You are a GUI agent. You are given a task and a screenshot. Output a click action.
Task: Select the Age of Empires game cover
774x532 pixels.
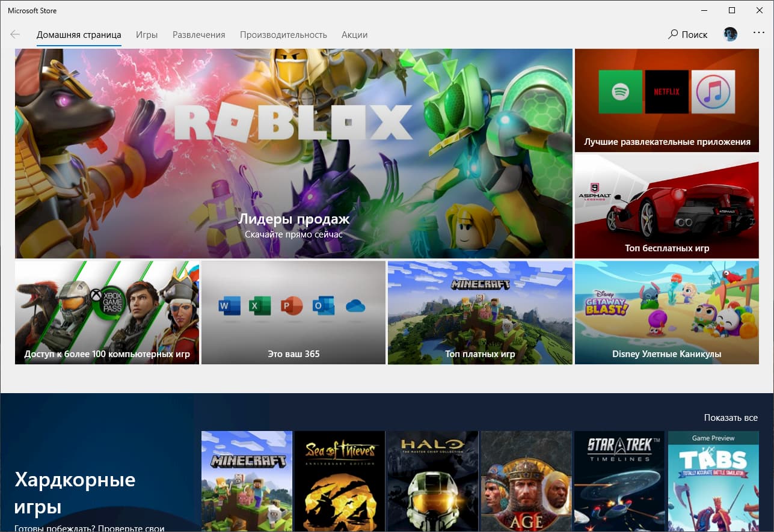click(x=526, y=481)
